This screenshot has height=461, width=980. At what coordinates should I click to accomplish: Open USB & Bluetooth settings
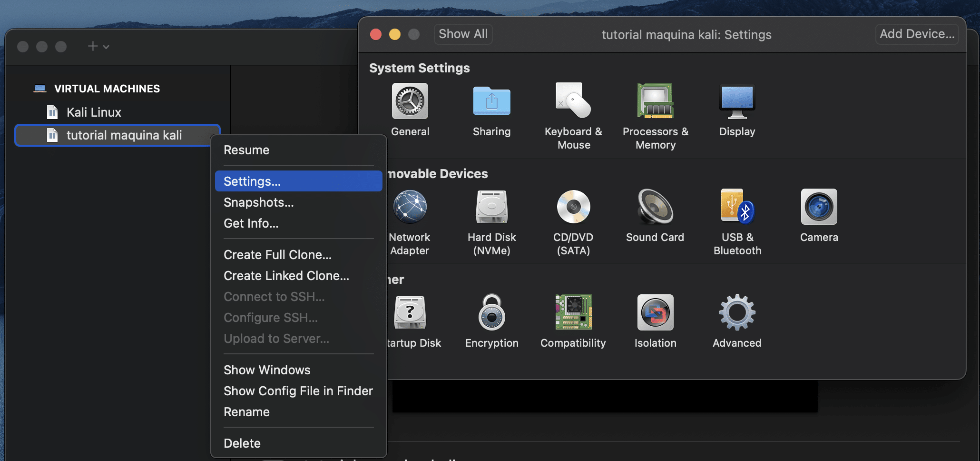[x=737, y=207]
